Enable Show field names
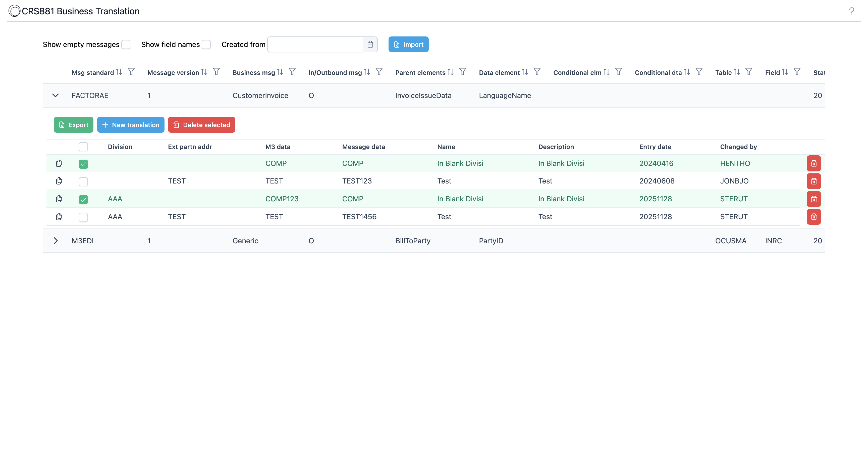This screenshot has width=868, height=461. coord(206,44)
